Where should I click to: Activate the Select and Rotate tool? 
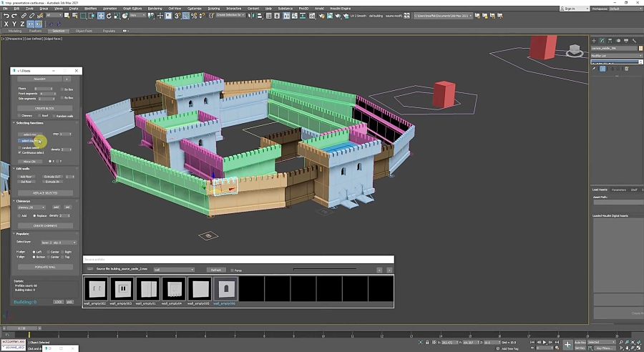(x=109, y=16)
